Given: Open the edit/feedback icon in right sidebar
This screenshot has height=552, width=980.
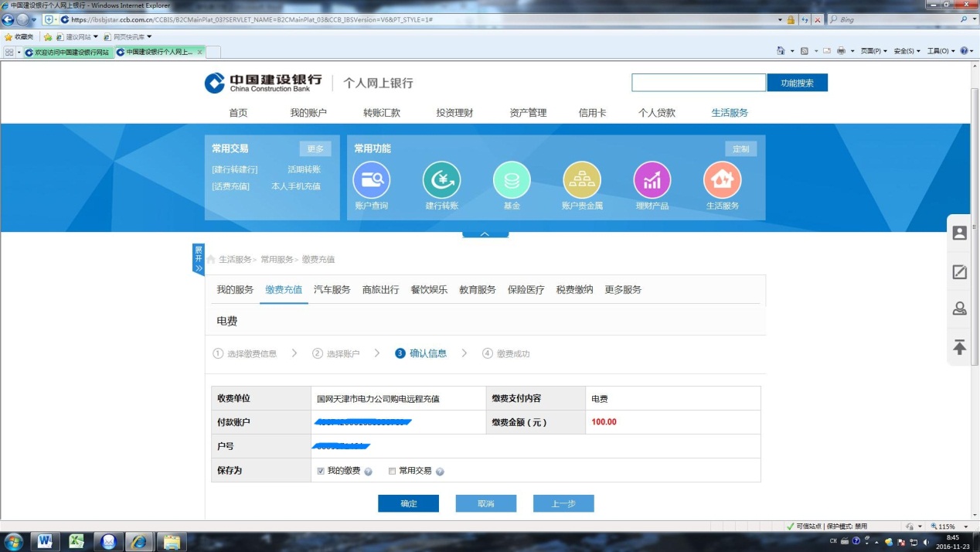Looking at the screenshot, I should (959, 271).
